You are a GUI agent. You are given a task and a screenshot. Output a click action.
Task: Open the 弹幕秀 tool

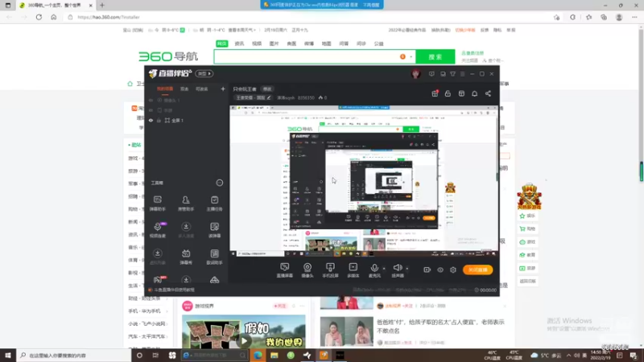(x=186, y=257)
